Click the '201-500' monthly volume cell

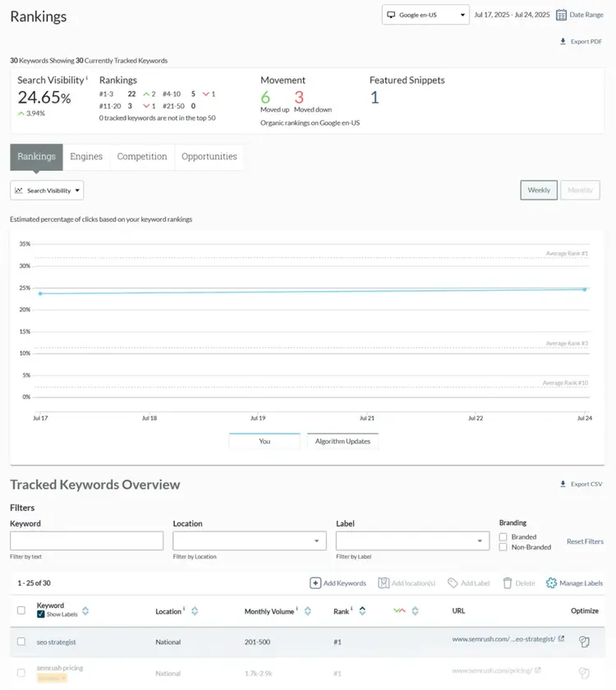pyautogui.click(x=257, y=642)
